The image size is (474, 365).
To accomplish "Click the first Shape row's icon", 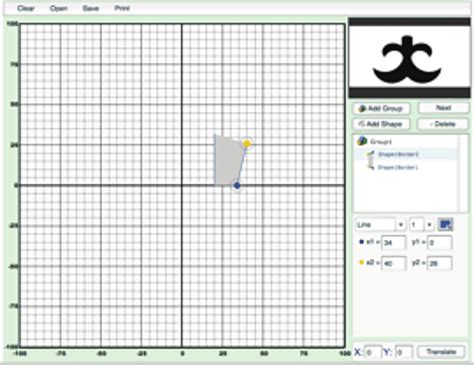I will pos(370,154).
